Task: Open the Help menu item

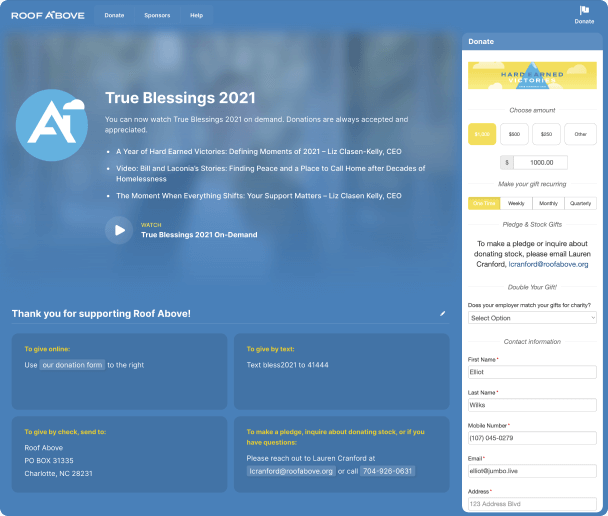Action: click(196, 15)
